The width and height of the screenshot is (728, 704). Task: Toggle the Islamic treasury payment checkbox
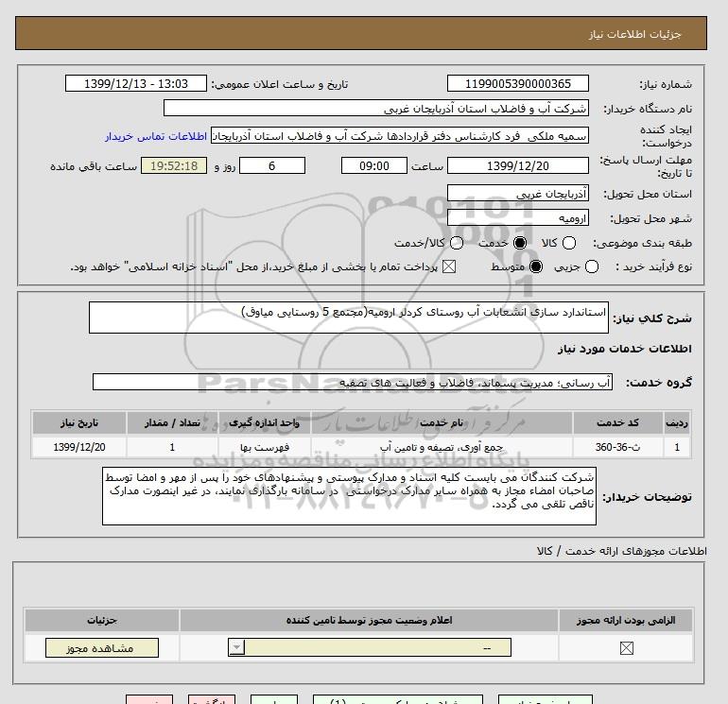click(x=448, y=266)
